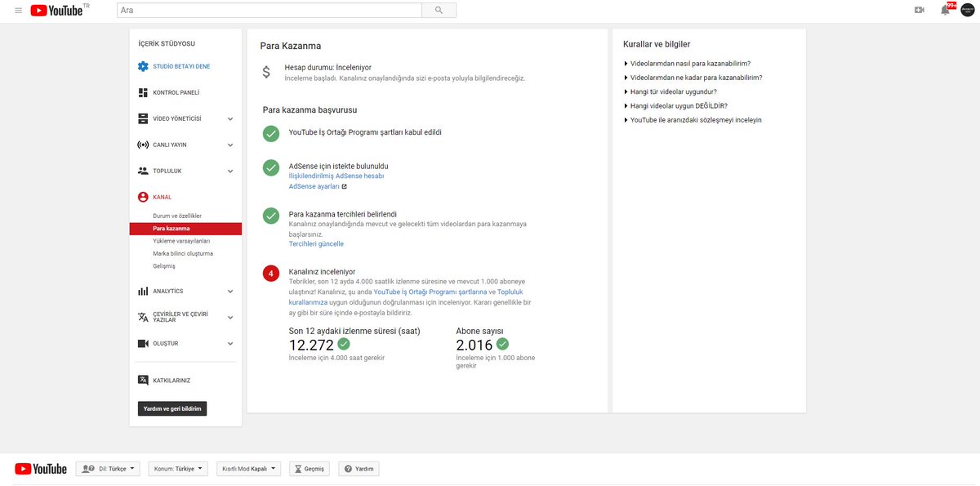The image size is (980, 486).
Task: Open the account avatar menu
Action: click(x=968, y=10)
